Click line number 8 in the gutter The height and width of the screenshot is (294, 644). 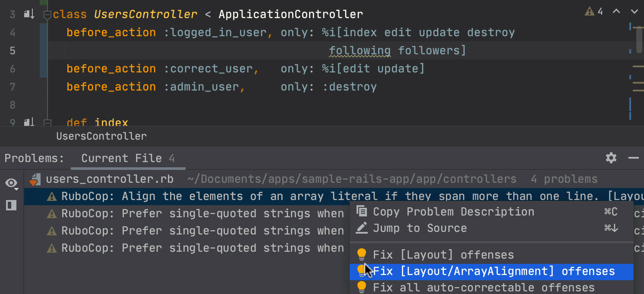pos(13,105)
